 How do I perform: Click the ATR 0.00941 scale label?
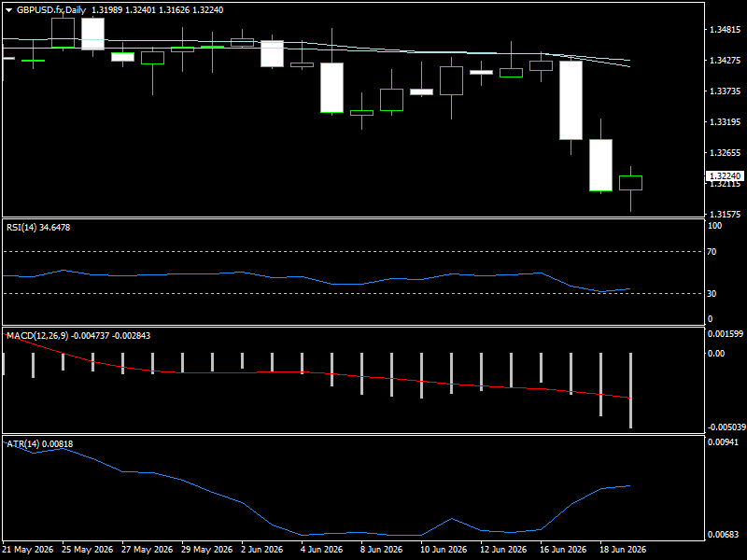[x=723, y=442]
